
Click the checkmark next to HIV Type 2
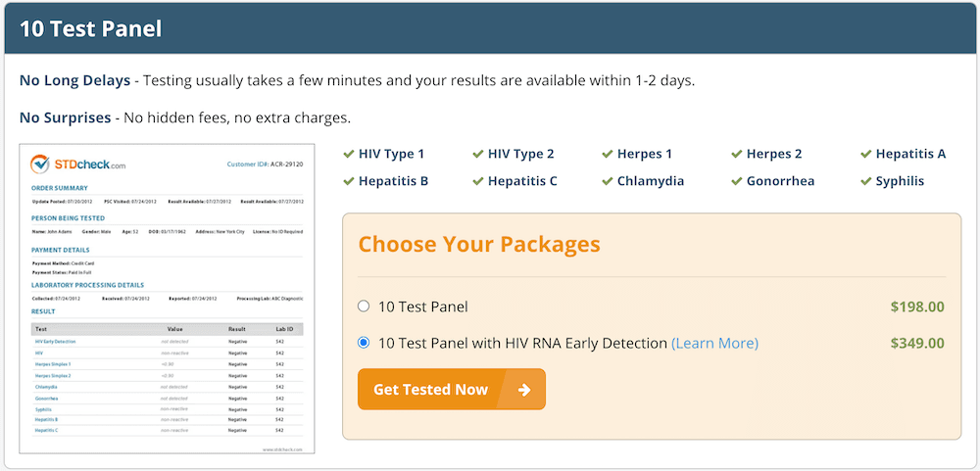tap(478, 154)
